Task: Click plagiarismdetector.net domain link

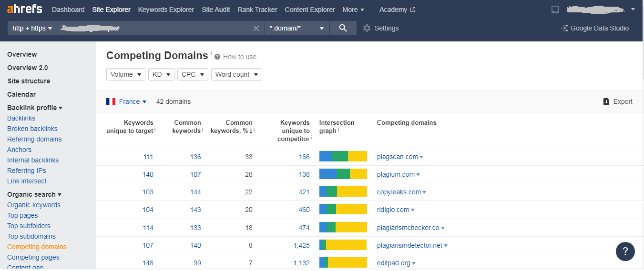Action: pyautogui.click(x=409, y=245)
